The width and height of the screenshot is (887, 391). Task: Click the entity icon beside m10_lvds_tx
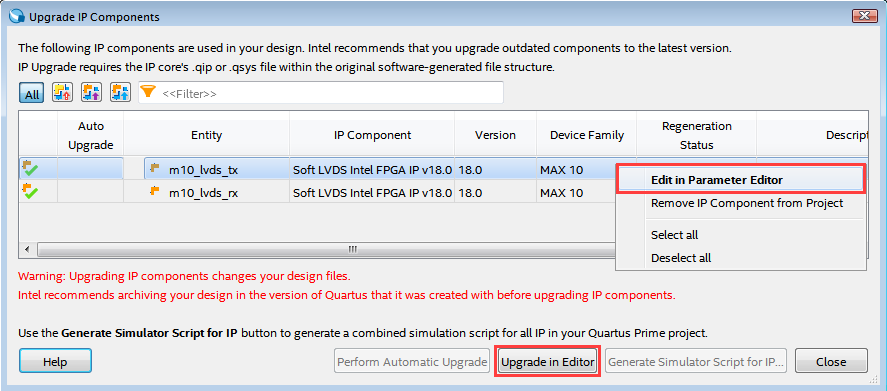[x=154, y=167]
